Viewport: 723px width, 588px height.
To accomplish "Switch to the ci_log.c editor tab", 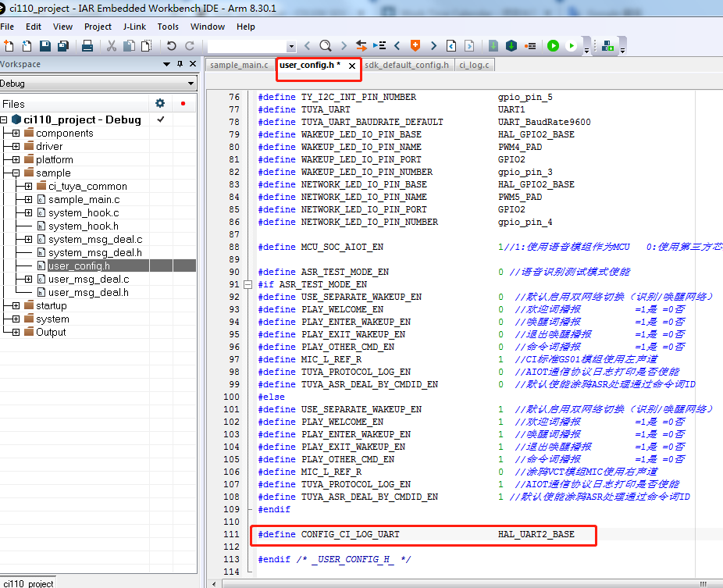I will 475,65.
